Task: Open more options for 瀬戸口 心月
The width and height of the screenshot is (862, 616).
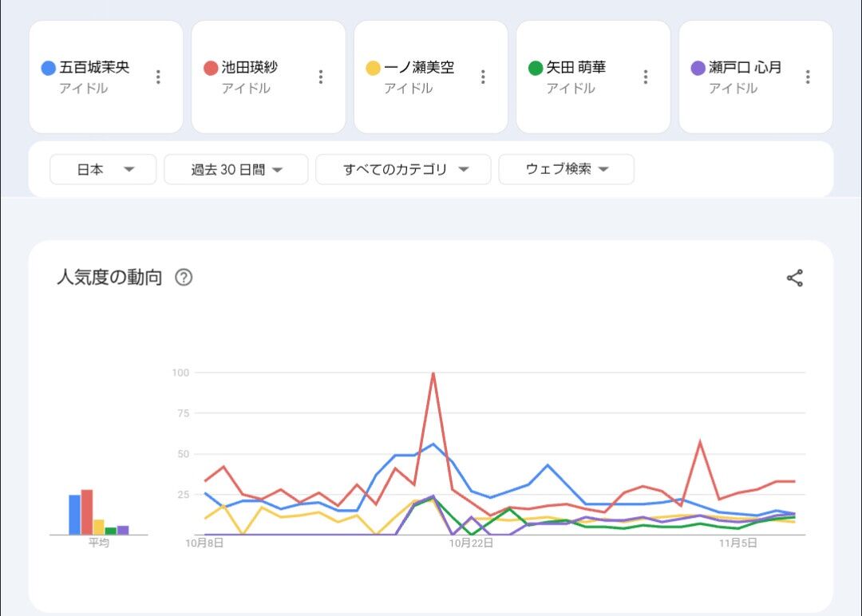Action: (808, 77)
